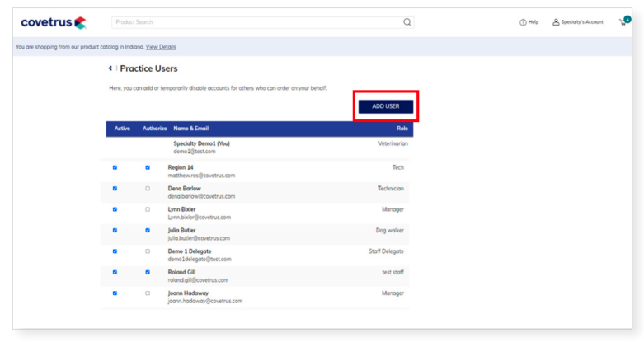Click dena.barlow@covetrus.com email
644x342 pixels.
point(201,196)
